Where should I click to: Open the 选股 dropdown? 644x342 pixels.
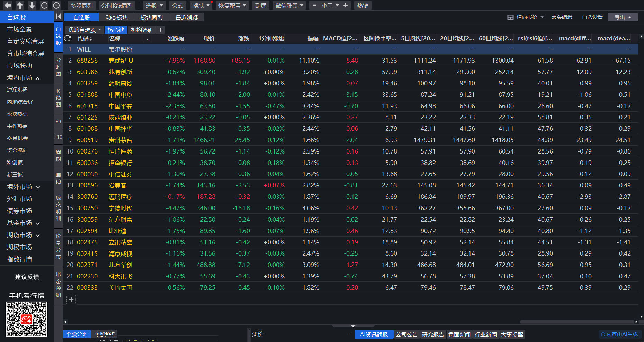(154, 6)
